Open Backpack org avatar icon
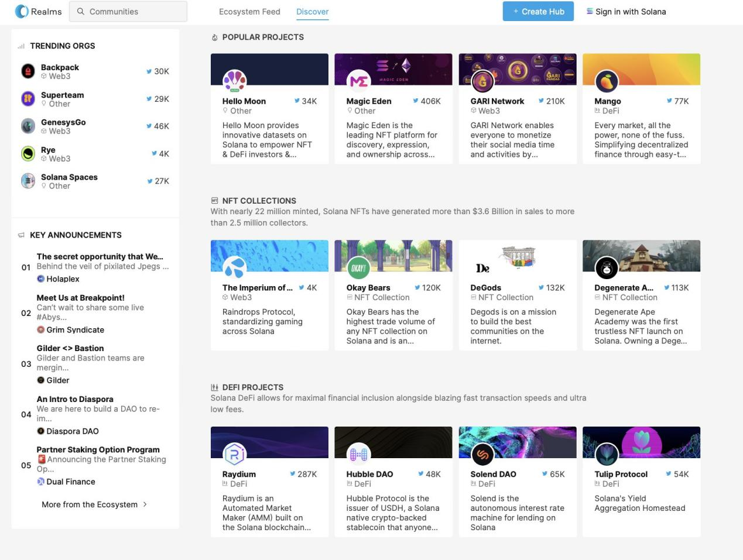This screenshot has width=743, height=560. [x=28, y=71]
